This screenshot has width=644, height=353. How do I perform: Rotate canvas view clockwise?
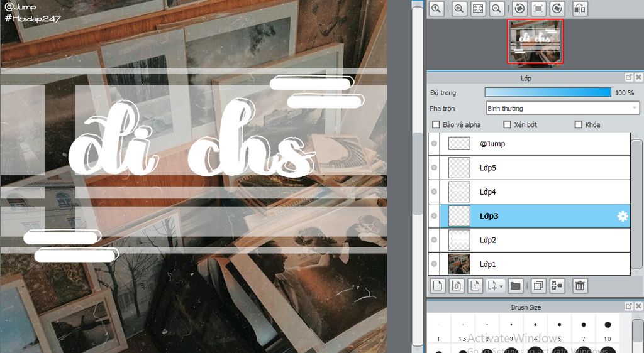pyautogui.click(x=557, y=8)
